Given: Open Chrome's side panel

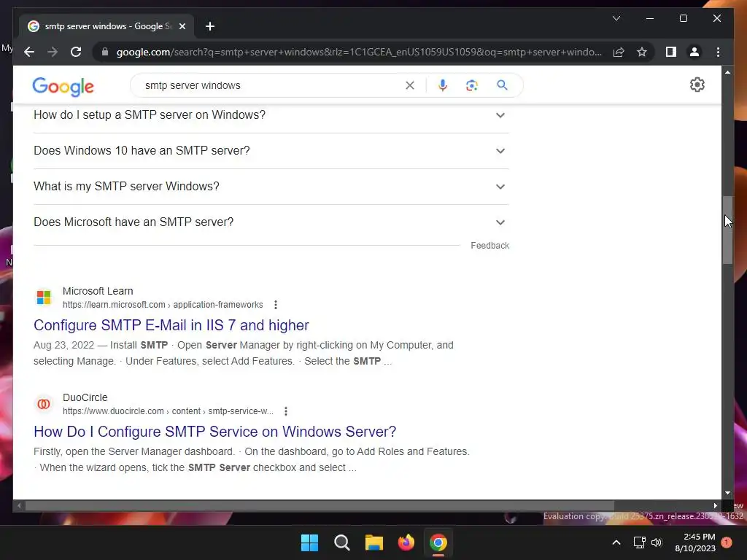Looking at the screenshot, I should click(x=671, y=52).
